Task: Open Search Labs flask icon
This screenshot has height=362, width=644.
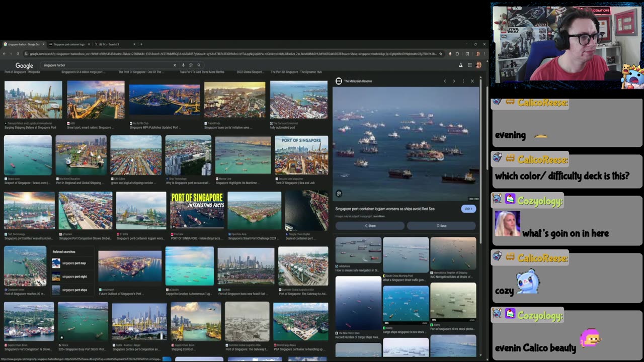Action: (460, 65)
